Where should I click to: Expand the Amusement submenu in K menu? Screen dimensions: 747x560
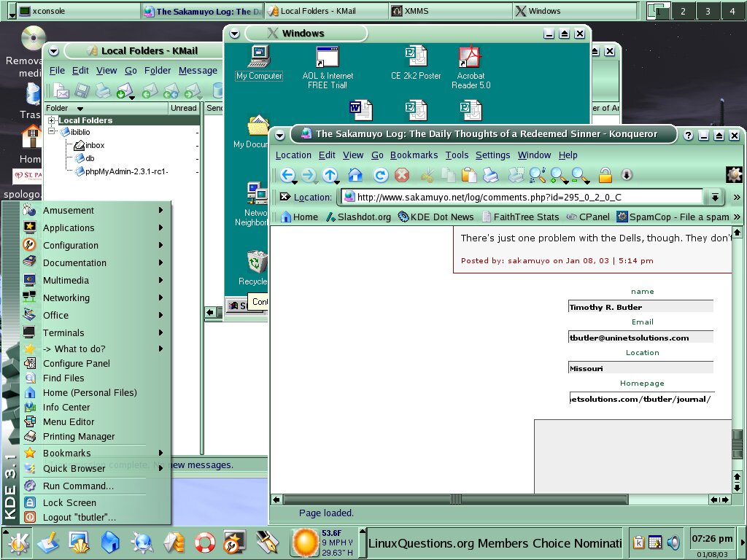pos(96,210)
